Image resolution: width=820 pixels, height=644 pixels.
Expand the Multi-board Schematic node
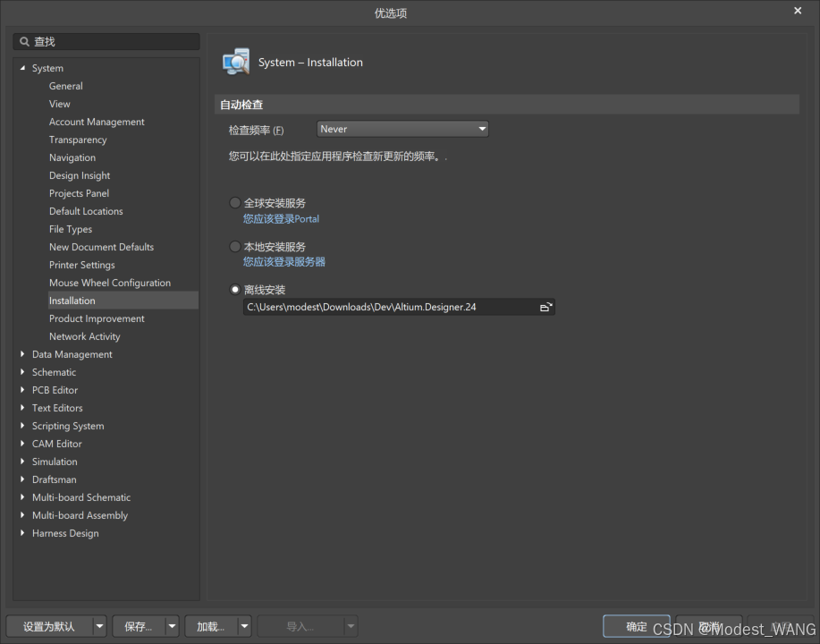[22, 497]
